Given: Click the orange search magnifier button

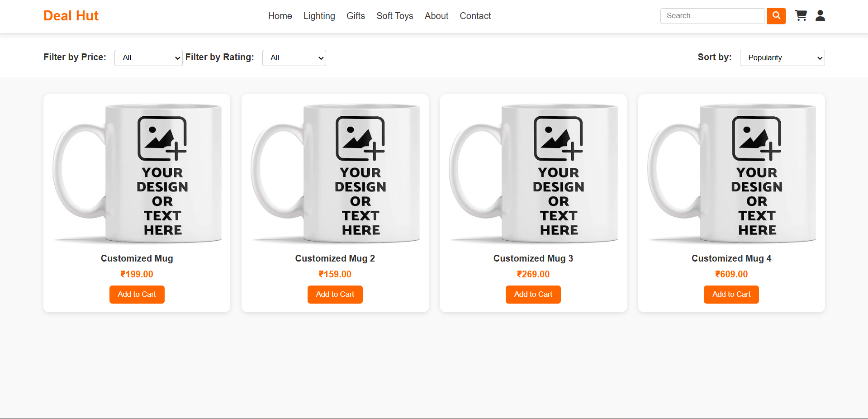Looking at the screenshot, I should [776, 16].
